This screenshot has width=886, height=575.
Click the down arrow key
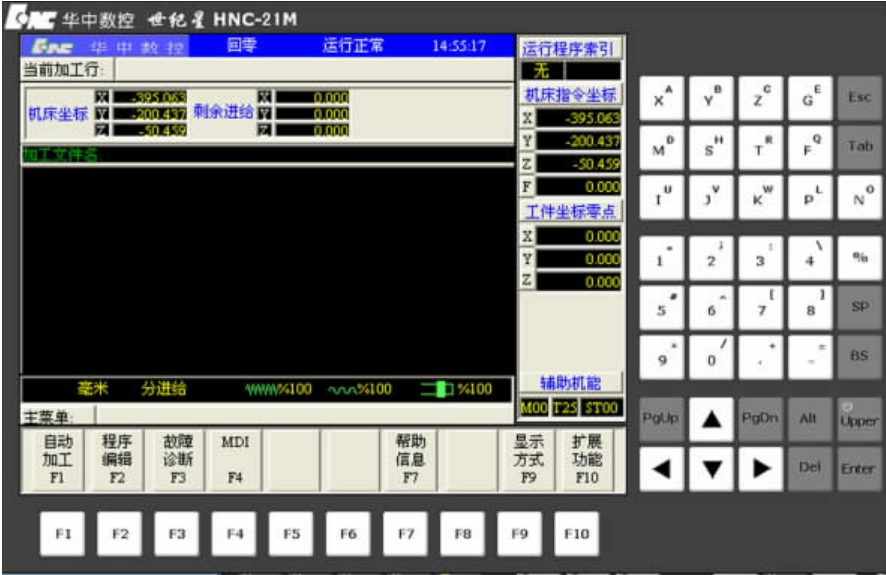tap(711, 469)
